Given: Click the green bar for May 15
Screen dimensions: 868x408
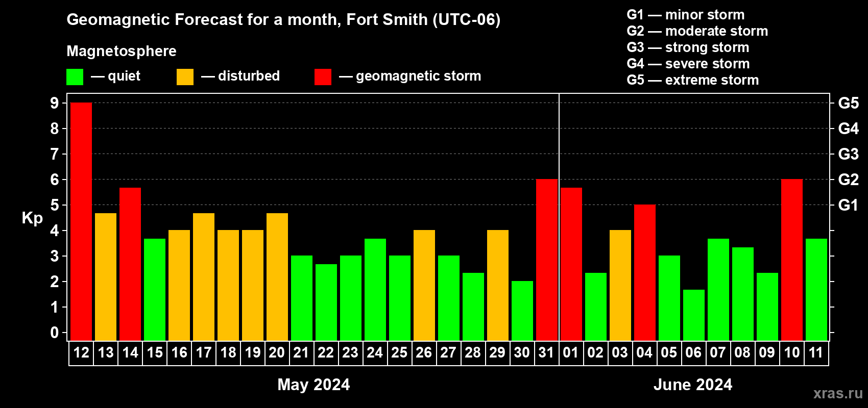Looking at the screenshot, I should [x=155, y=289].
